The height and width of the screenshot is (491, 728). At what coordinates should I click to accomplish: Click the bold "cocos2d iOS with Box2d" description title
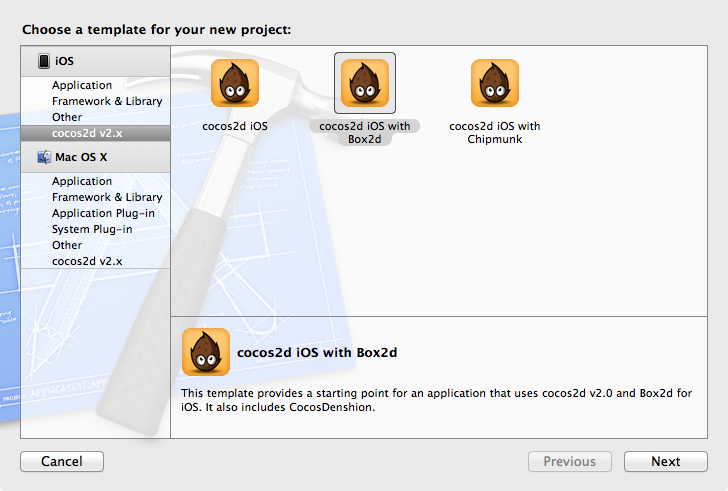click(x=317, y=353)
